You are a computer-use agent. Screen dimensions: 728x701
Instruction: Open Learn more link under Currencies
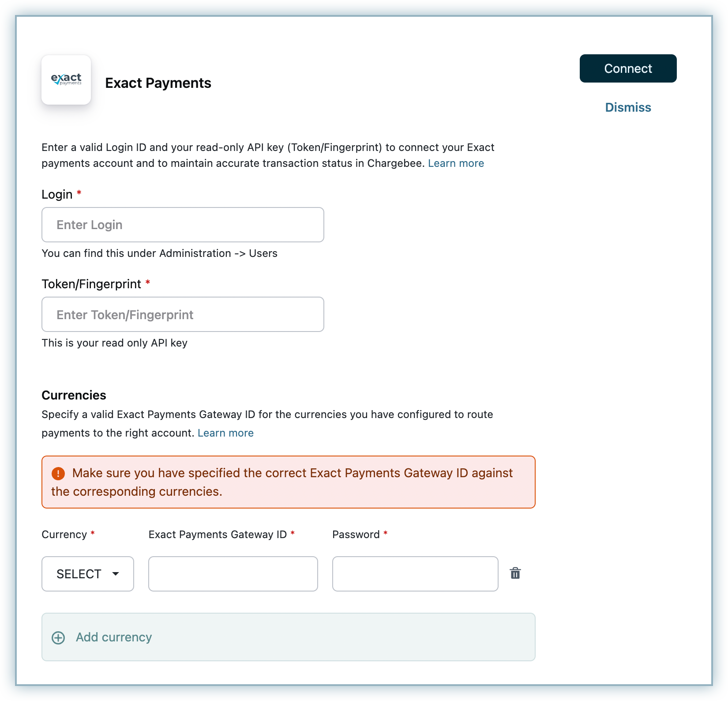[225, 433]
